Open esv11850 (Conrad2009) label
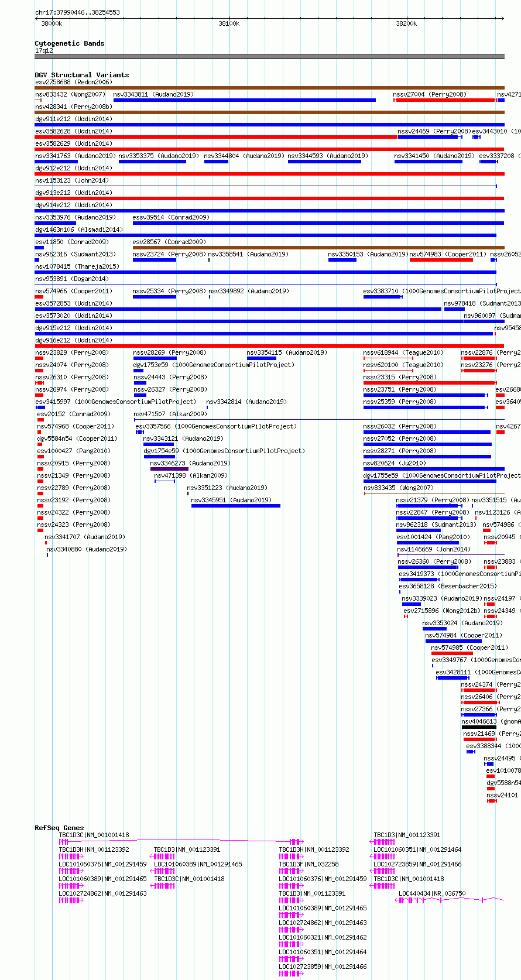 tap(71, 242)
